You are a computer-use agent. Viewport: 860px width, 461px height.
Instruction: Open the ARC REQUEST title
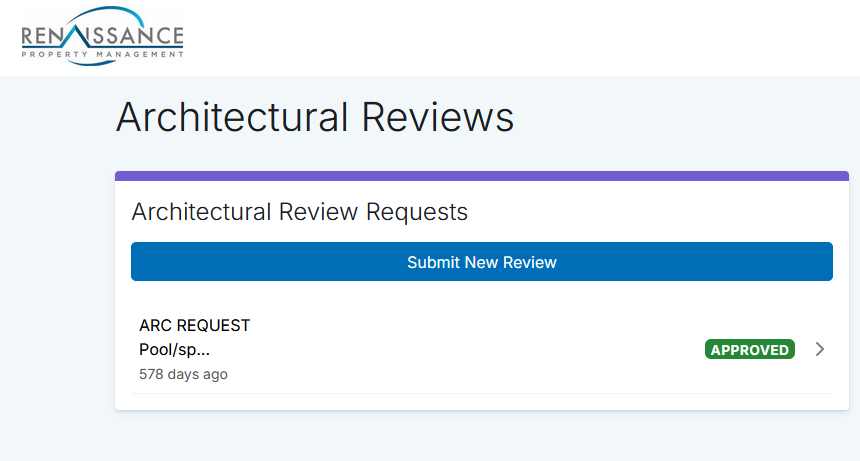[194, 326]
